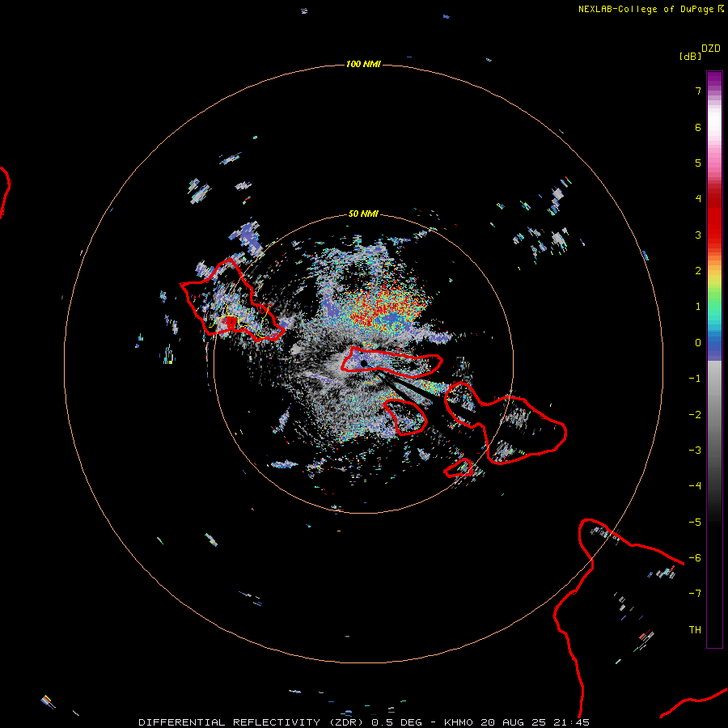Click the 4 value on color scale
The height and width of the screenshot is (728, 728).
(698, 199)
